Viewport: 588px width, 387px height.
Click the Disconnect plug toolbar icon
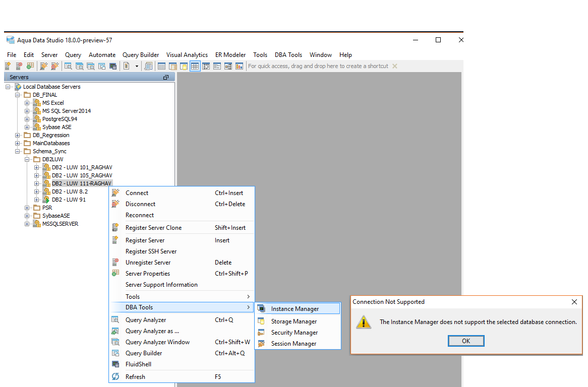click(55, 67)
